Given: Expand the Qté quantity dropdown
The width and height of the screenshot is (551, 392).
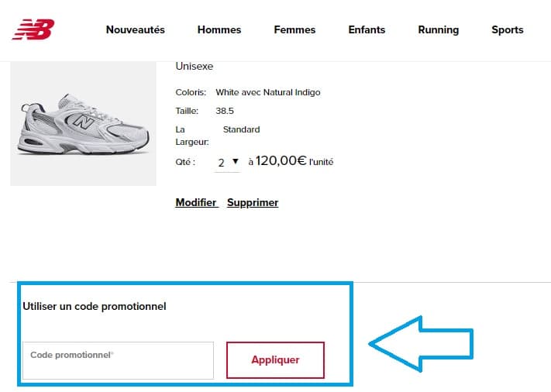Looking at the screenshot, I should pos(227,162).
